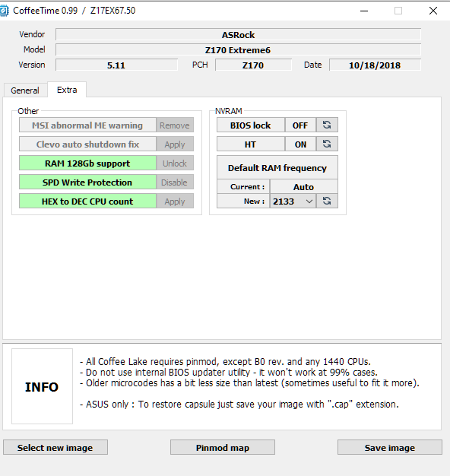The height and width of the screenshot is (476, 450).
Task: Open the Pinmod map
Action: tap(223, 447)
